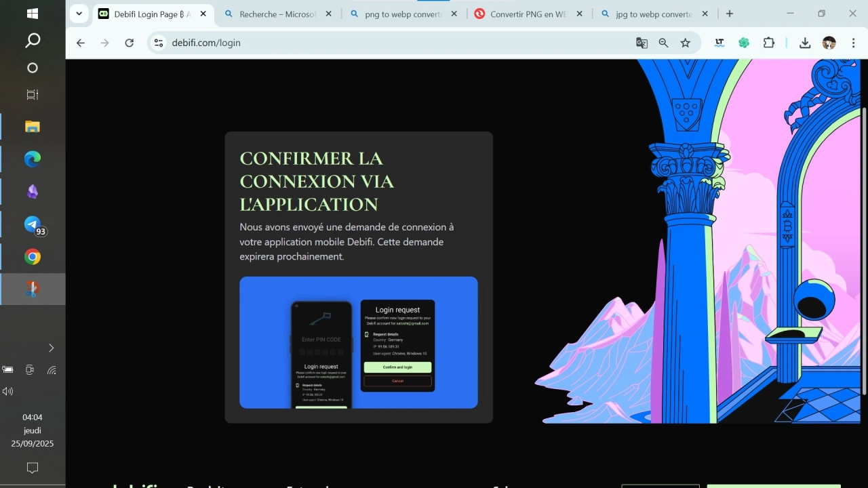Image resolution: width=868 pixels, height=488 pixels.
Task: Open the Chrome downloads icon
Action: tap(805, 43)
